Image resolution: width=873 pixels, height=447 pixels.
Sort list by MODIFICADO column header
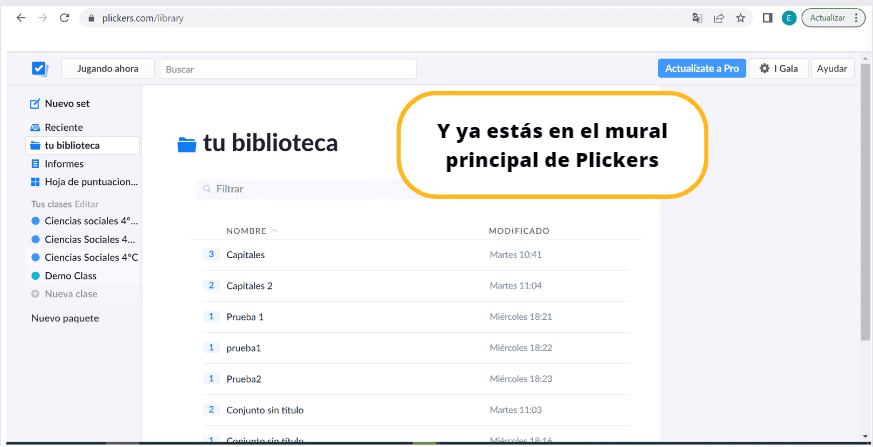[x=519, y=230]
